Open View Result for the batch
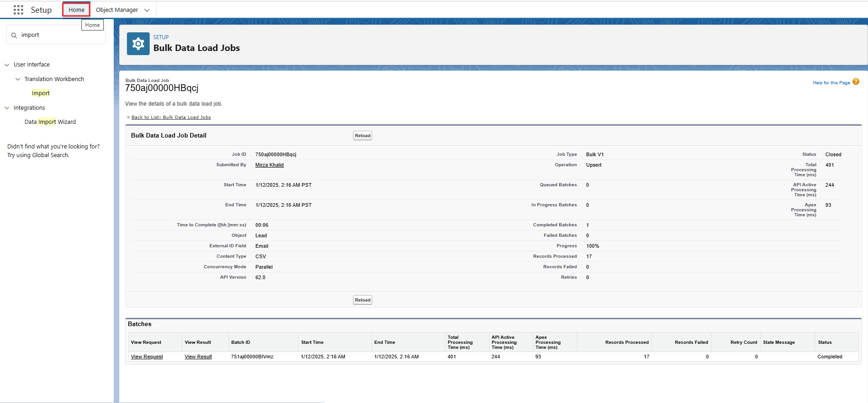 (x=198, y=357)
